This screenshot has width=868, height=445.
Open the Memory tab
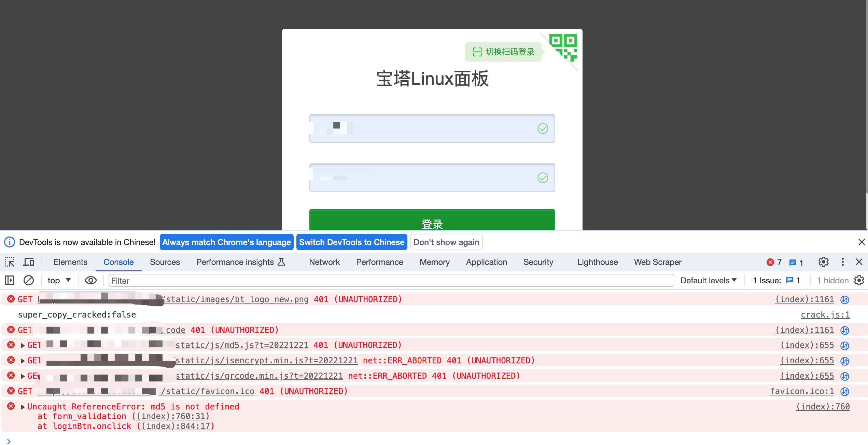point(435,262)
